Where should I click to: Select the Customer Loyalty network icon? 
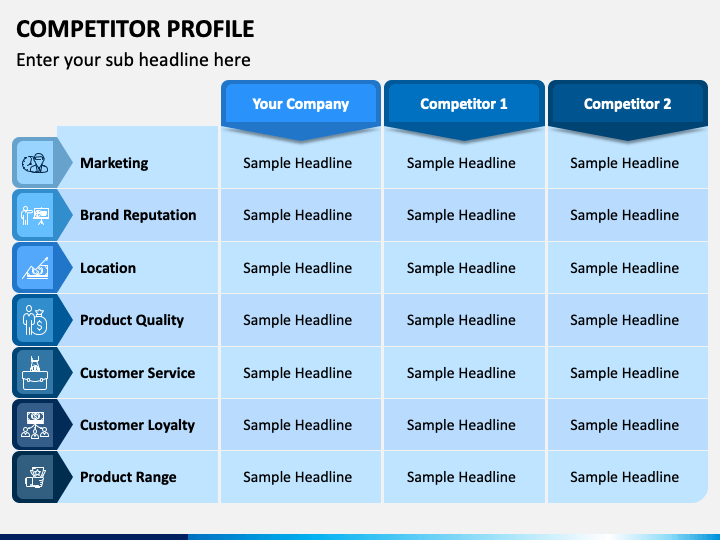tap(35, 425)
